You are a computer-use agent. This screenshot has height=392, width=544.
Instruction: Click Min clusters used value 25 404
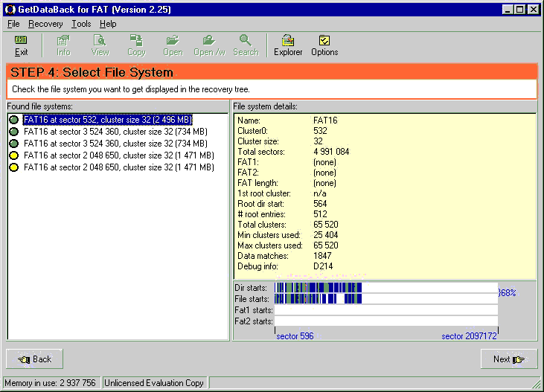point(325,235)
